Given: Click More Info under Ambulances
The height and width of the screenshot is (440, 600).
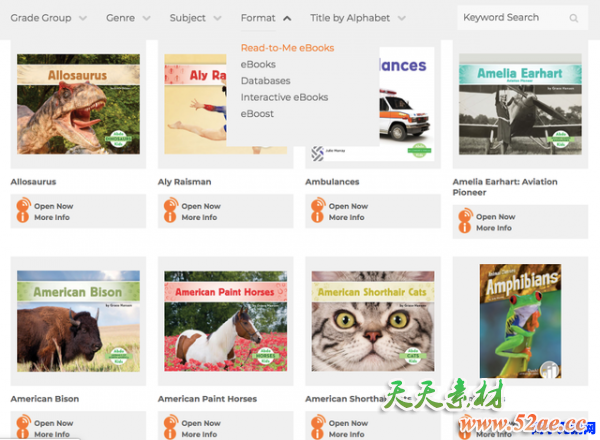Looking at the screenshot, I should point(346,217).
